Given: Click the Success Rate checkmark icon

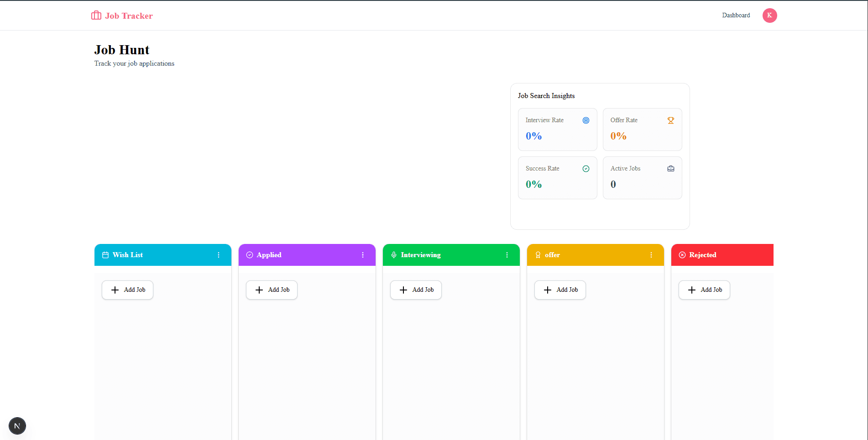Looking at the screenshot, I should click(586, 169).
